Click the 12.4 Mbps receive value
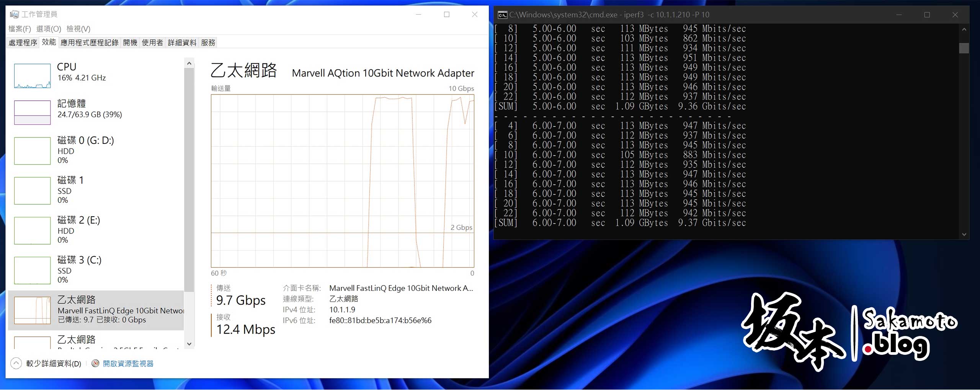This screenshot has height=390, width=980. click(x=246, y=330)
